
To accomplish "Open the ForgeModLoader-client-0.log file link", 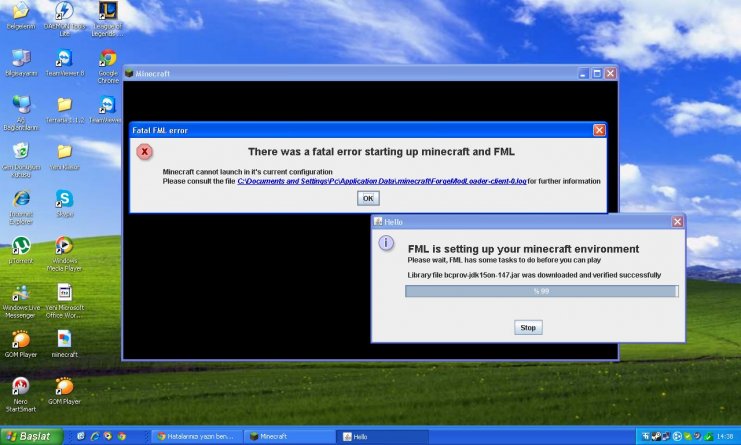I will coord(381,181).
